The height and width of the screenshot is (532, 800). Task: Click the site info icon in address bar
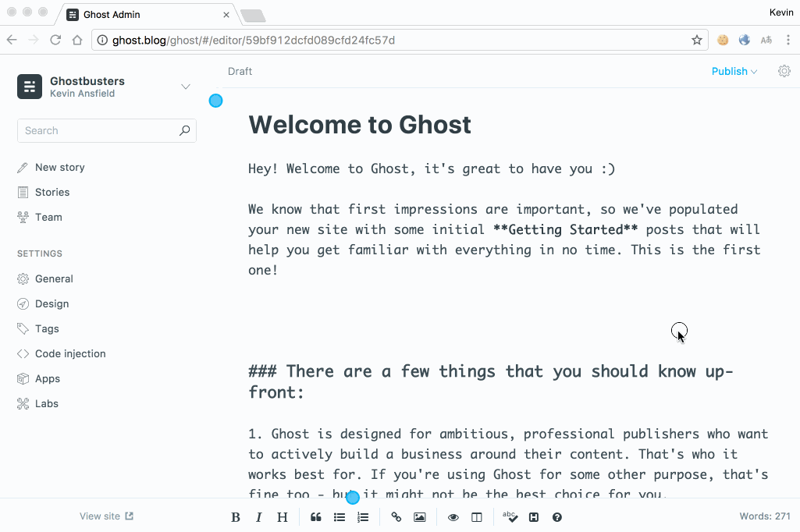(102, 40)
